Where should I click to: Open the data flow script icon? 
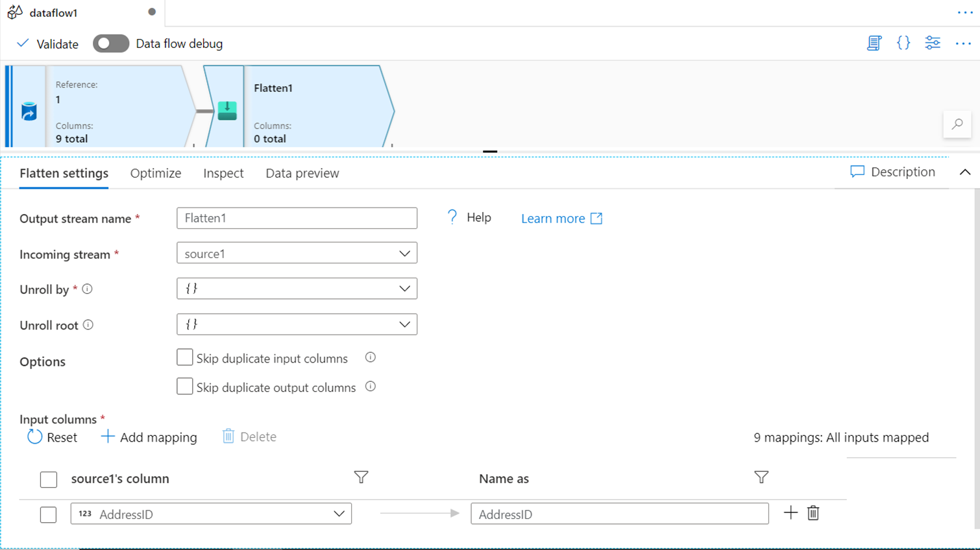(874, 43)
